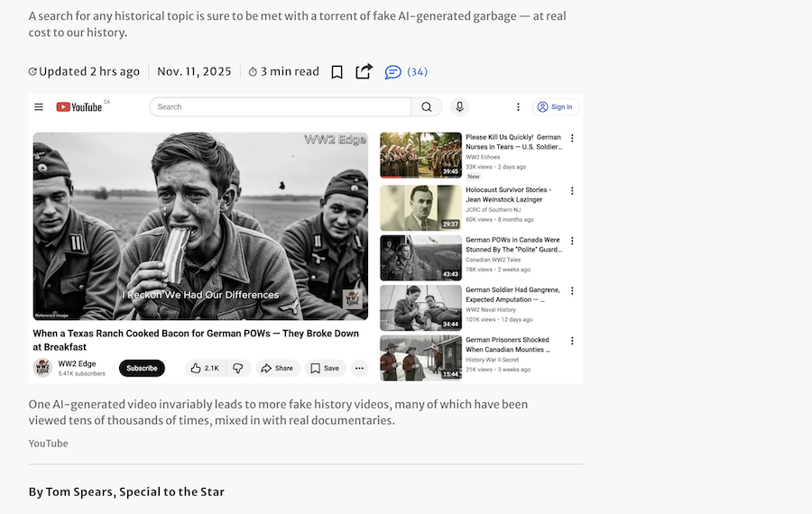Dislike the video with thumbs down

[238, 368]
